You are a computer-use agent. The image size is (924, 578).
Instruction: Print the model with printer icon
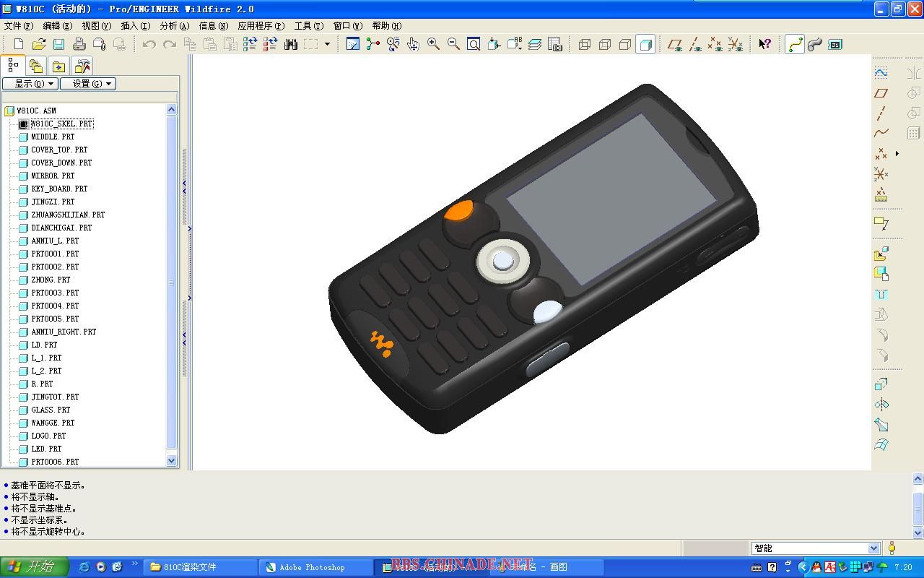tap(79, 44)
